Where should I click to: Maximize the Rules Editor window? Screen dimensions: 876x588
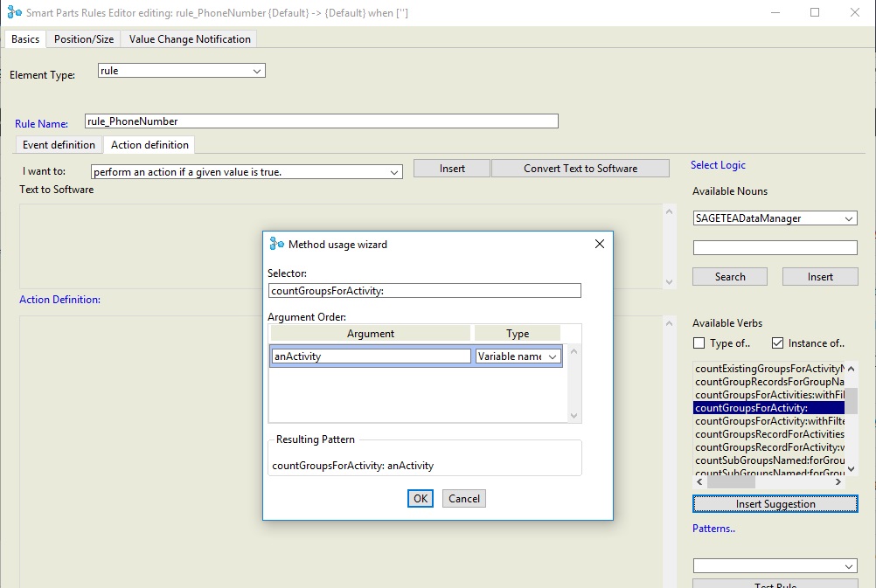815,12
